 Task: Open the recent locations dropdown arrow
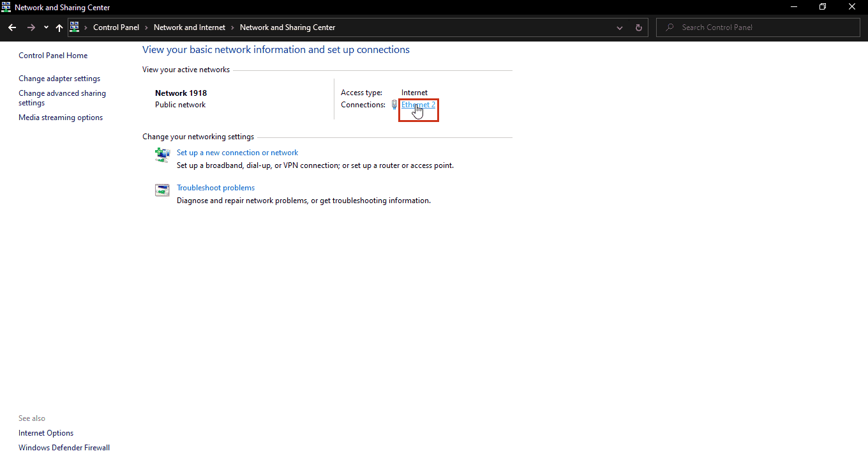coord(46,27)
